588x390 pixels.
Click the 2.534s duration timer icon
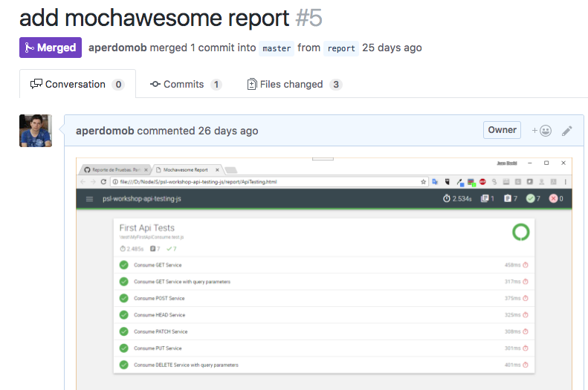446,198
